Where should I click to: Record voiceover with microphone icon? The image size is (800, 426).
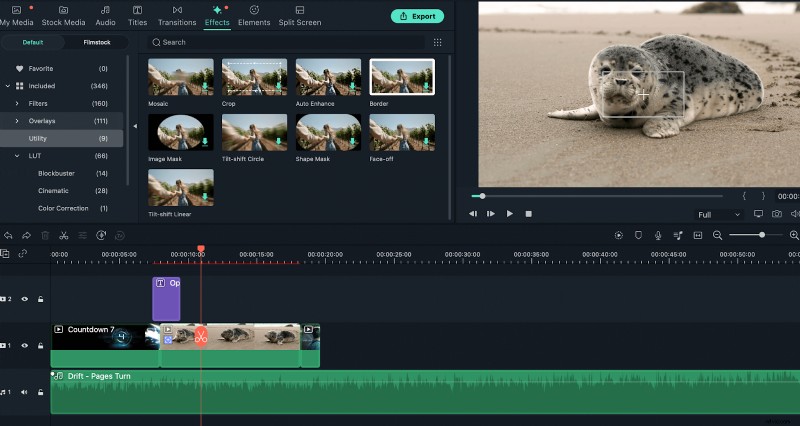(x=658, y=235)
